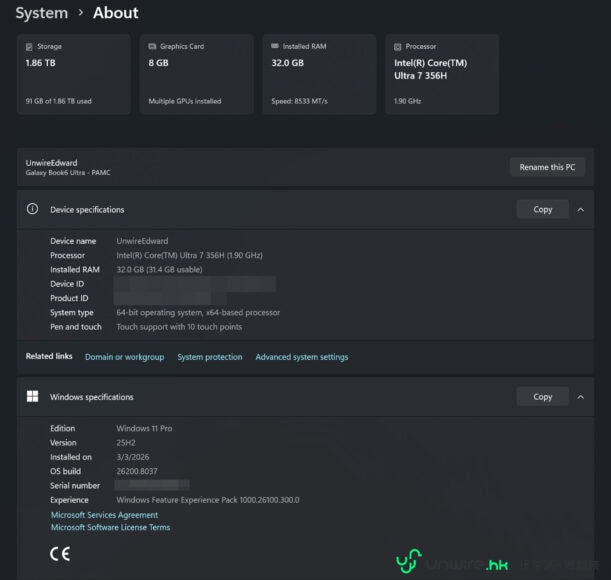611x580 pixels.
Task: Open Microsoft Software License Terms link
Action: (x=110, y=527)
